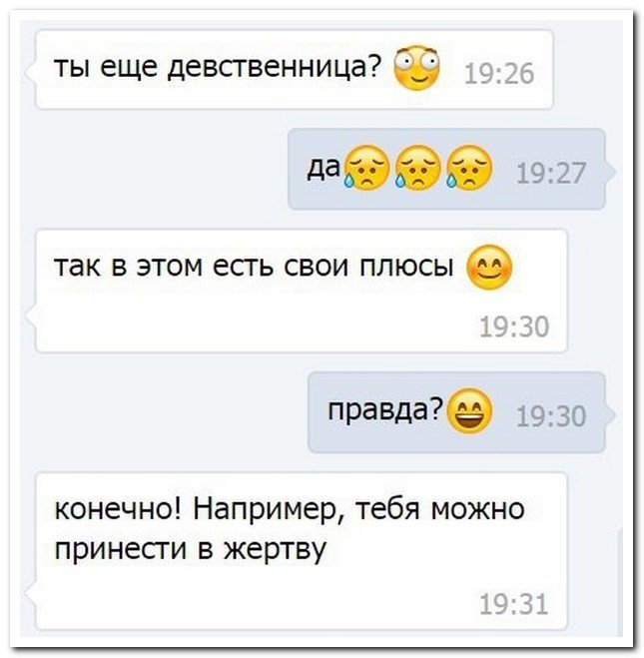Select message "так в этом есть свои плюсы"

click(x=302, y=291)
